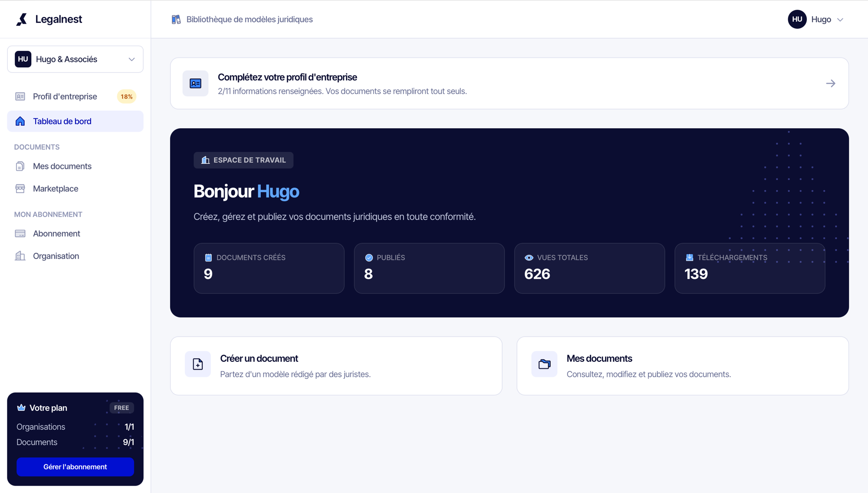
Task: Open the Mes documents card
Action: 683,366
